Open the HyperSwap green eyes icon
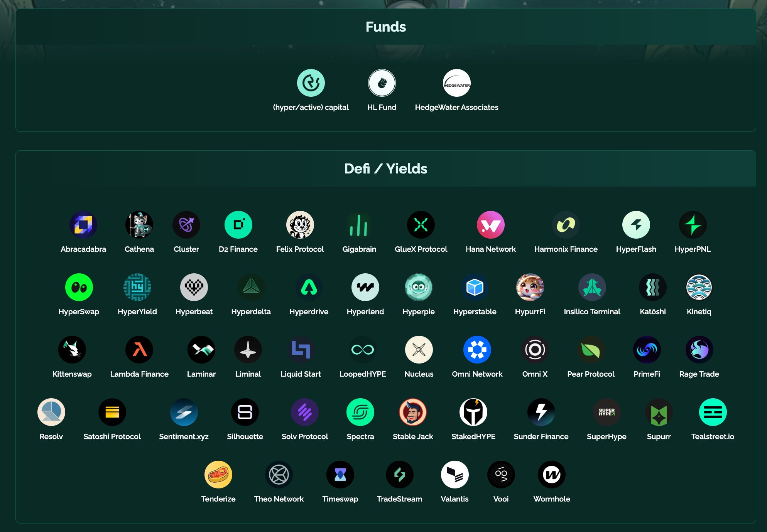The height and width of the screenshot is (532, 767). click(79, 287)
